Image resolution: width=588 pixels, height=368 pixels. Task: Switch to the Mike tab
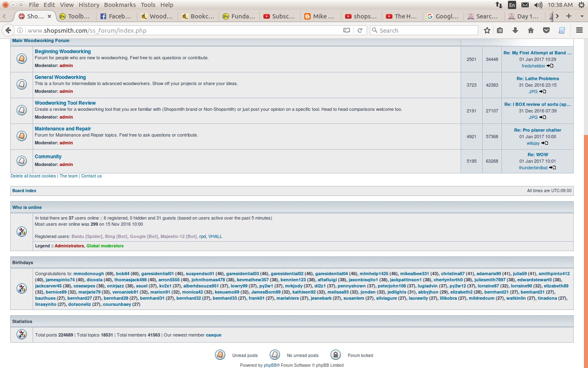[x=320, y=16]
